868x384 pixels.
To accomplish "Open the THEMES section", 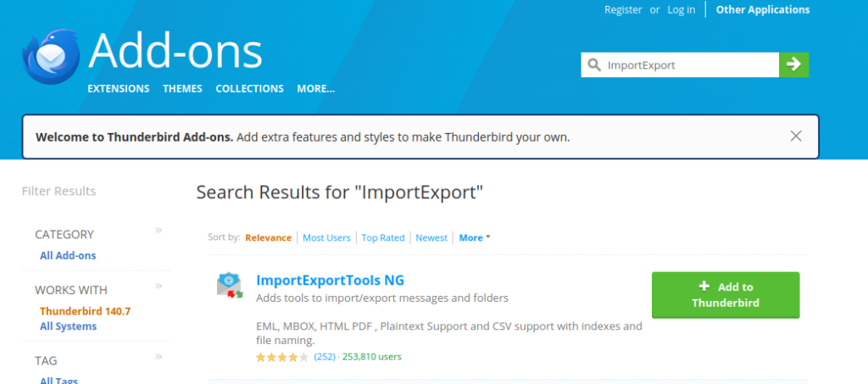I will click(183, 88).
